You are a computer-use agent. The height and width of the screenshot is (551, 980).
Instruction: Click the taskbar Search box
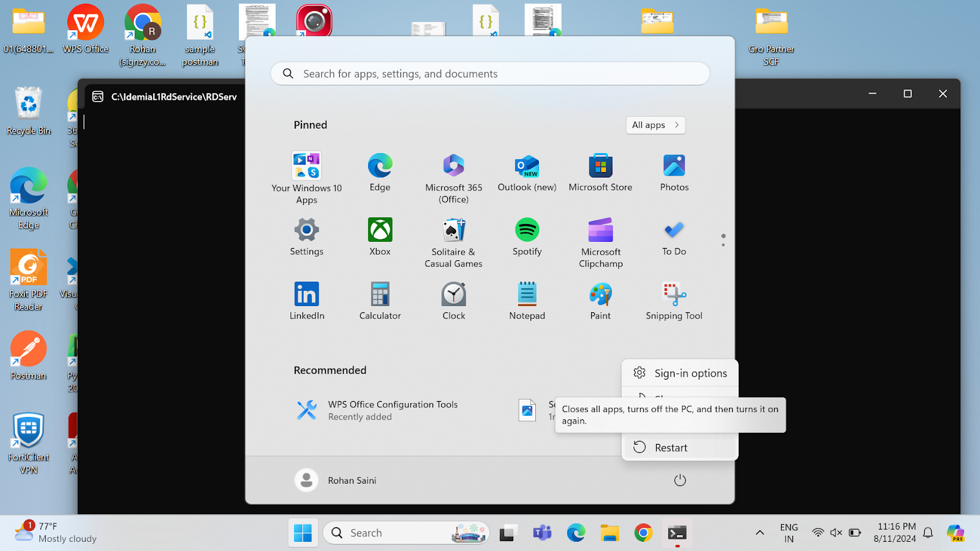pos(406,533)
